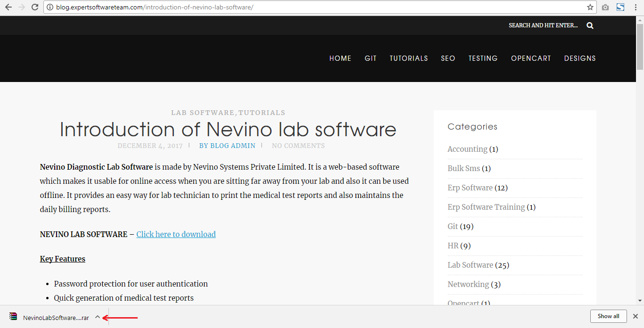View site info icon in address bar

50,7
